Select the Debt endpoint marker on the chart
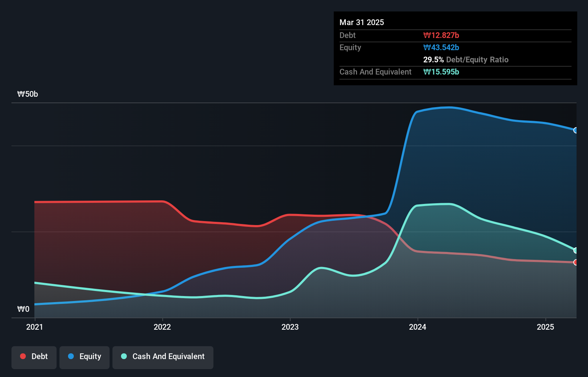Screen dimensions: 588x377 pos(575,263)
